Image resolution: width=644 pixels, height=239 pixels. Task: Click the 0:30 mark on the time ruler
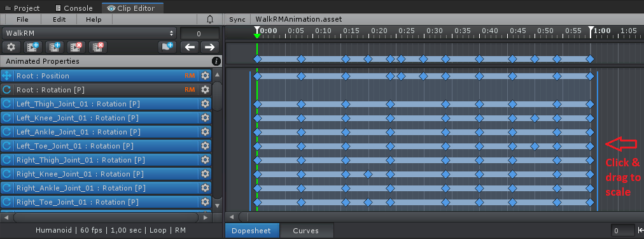(x=434, y=31)
